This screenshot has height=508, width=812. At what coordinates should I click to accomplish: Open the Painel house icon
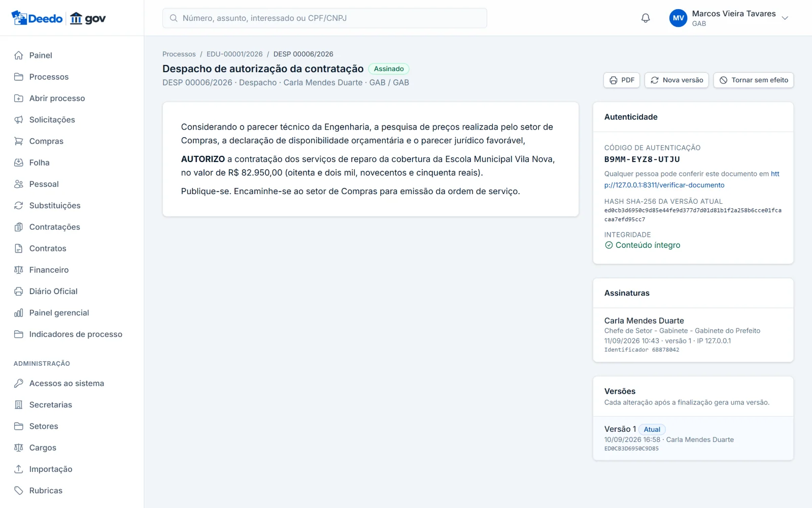point(19,55)
